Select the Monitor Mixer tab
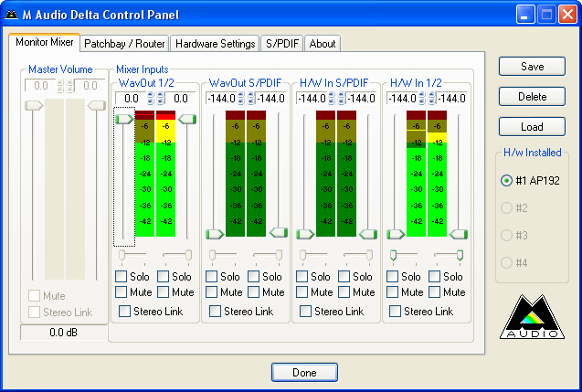The image size is (582, 392). [x=44, y=42]
